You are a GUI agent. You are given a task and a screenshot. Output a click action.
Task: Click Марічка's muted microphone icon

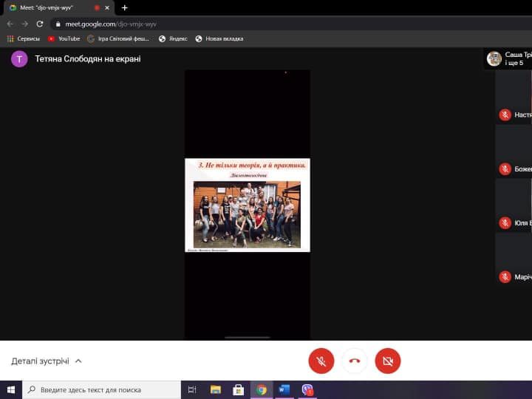[x=505, y=277]
